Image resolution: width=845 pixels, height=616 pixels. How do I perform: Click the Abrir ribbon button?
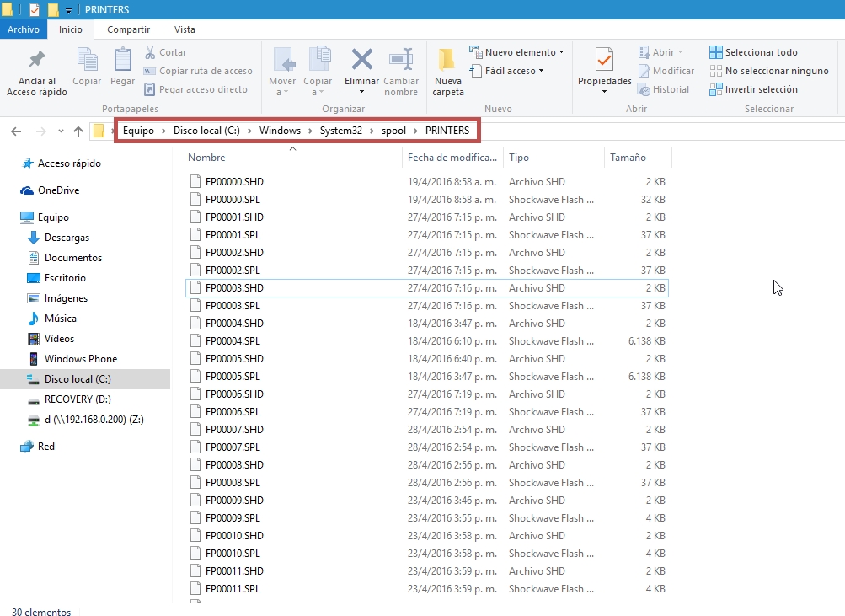coord(660,52)
